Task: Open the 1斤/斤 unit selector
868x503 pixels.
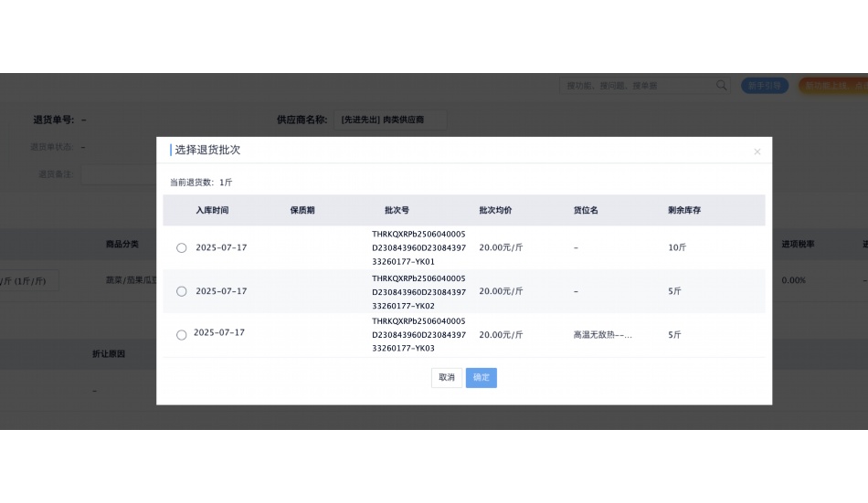Action: (29, 280)
